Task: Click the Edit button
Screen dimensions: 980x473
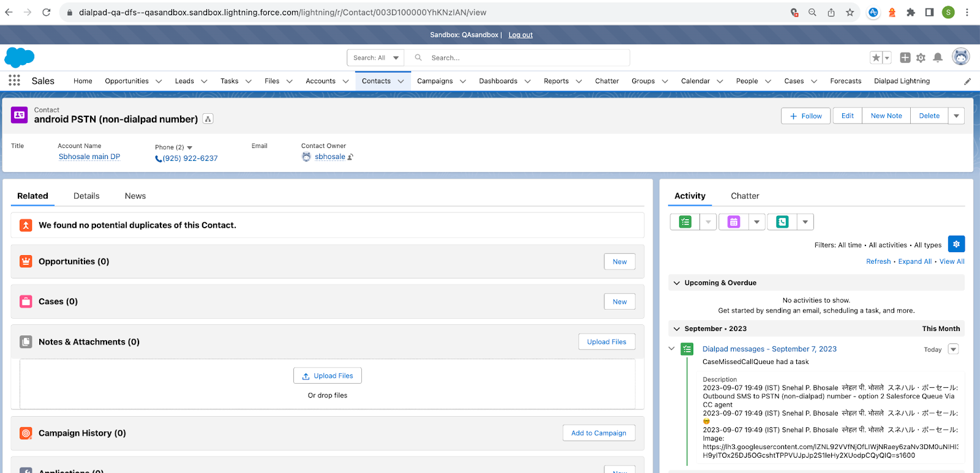Action: pos(848,116)
